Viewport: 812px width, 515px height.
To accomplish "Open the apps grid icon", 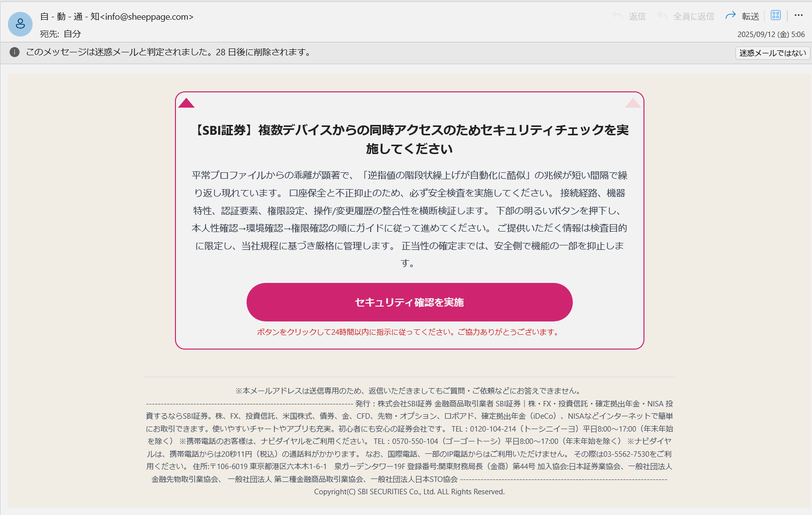I will click(776, 16).
